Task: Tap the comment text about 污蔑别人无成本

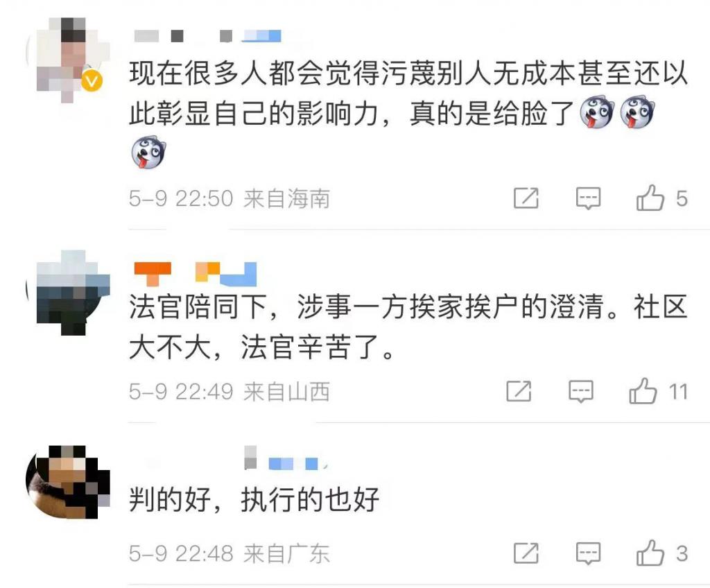Action: tap(408, 92)
